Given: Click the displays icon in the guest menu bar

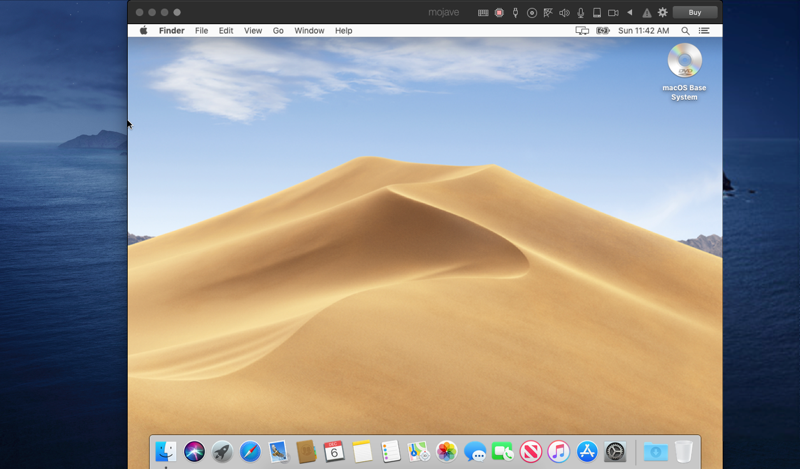Looking at the screenshot, I should 582,31.
